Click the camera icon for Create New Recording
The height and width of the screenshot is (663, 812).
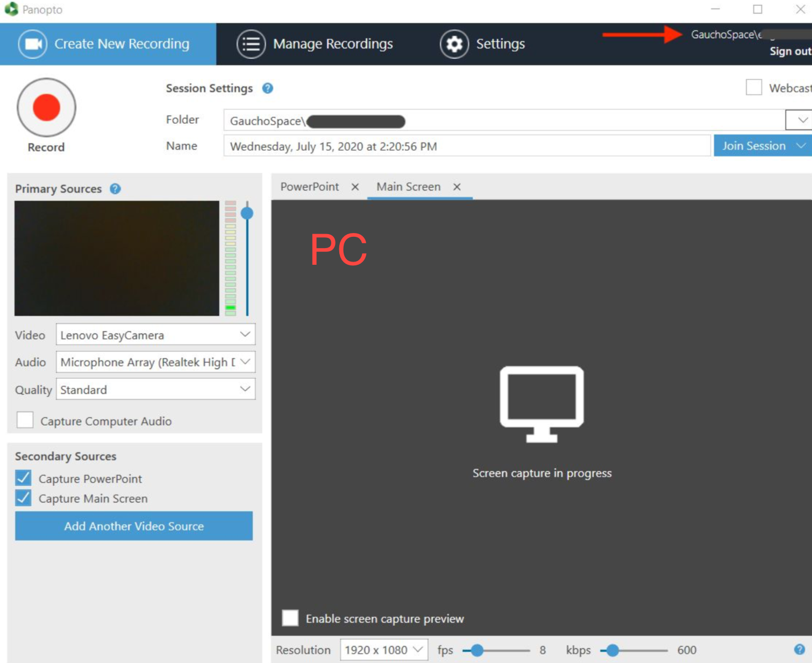coord(33,44)
